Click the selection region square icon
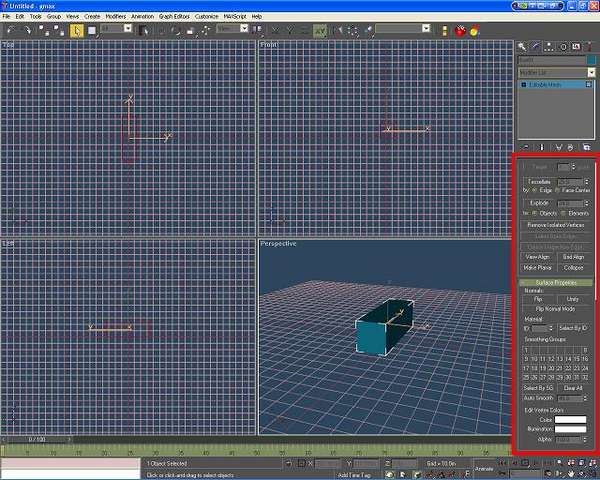This screenshot has height=480, width=600. click(x=92, y=31)
